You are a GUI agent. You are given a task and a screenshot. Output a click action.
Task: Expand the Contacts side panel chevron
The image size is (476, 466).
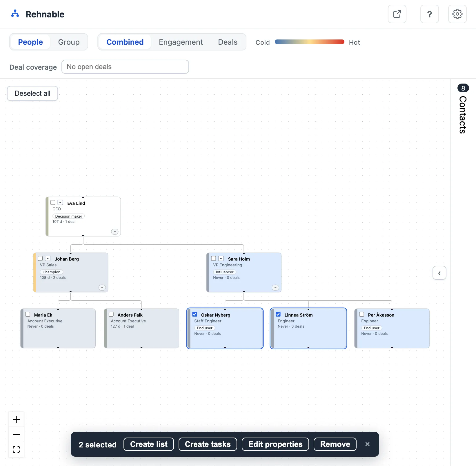pos(439,273)
